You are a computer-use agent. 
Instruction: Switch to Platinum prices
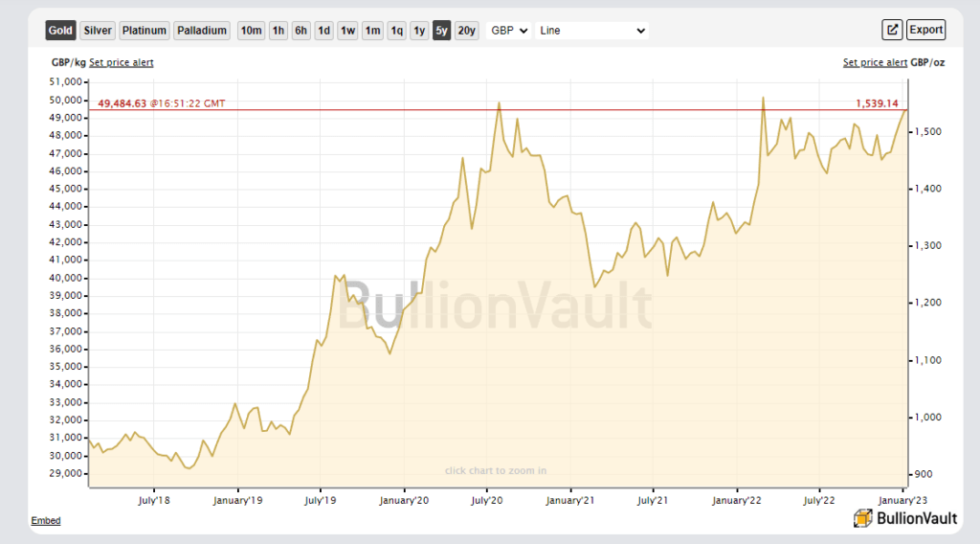(145, 30)
